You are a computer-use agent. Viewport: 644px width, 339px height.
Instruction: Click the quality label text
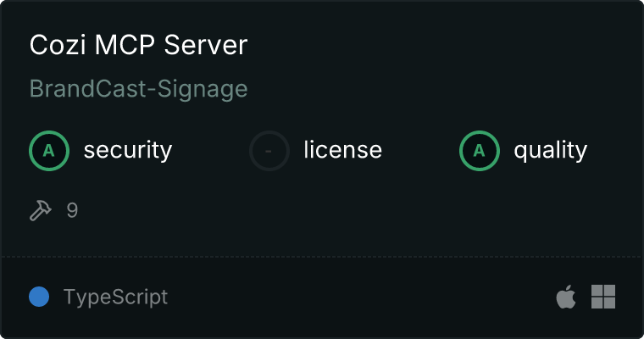(550, 151)
